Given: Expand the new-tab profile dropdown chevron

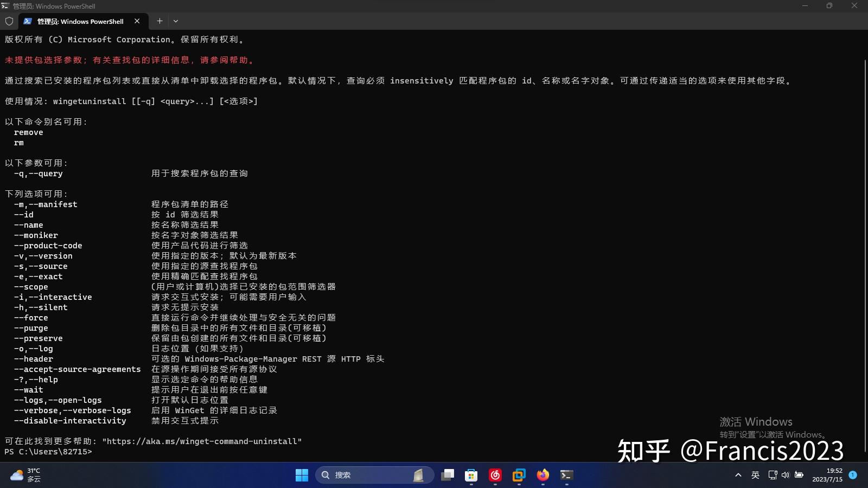Looking at the screenshot, I should (x=176, y=21).
